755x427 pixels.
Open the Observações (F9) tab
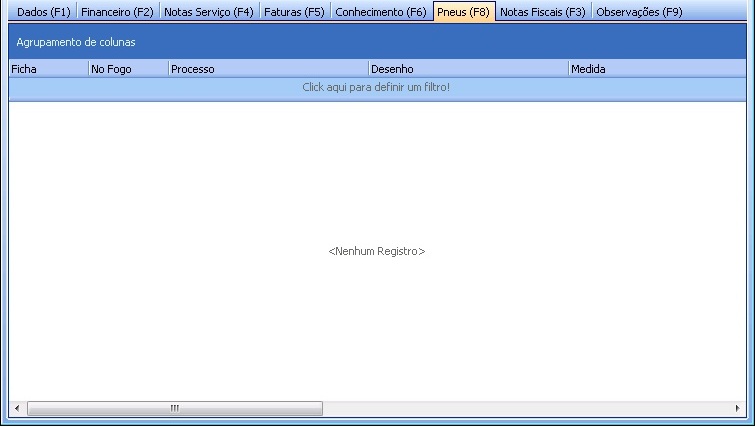(x=639, y=12)
